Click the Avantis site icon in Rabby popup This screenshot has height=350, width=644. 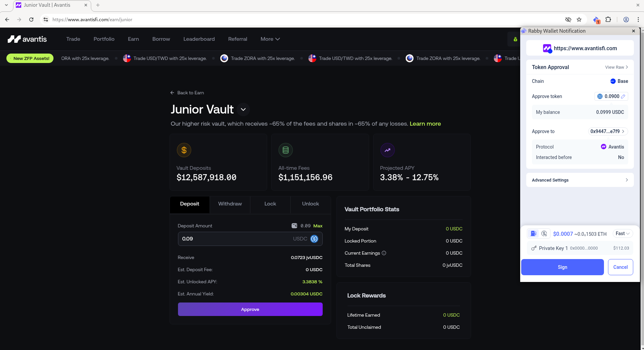pos(547,49)
